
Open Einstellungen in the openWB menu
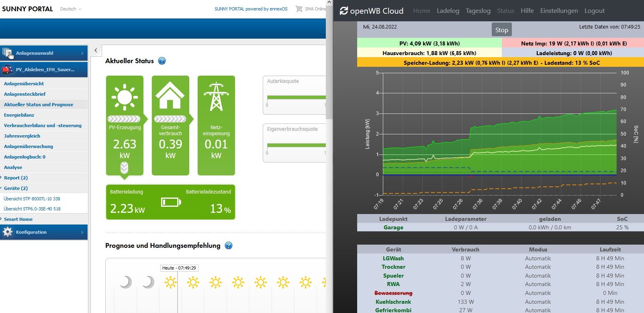point(559,11)
